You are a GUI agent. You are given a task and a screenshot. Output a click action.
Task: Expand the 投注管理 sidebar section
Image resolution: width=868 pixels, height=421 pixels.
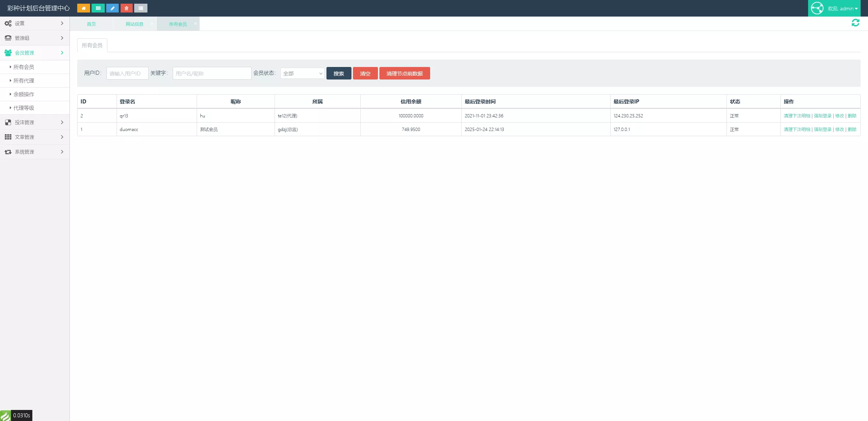[x=35, y=122]
